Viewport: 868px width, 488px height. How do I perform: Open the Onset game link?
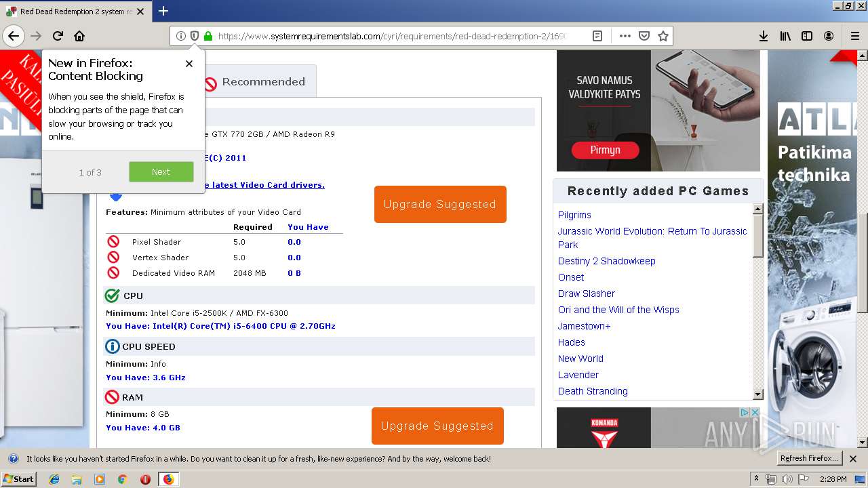coord(571,277)
